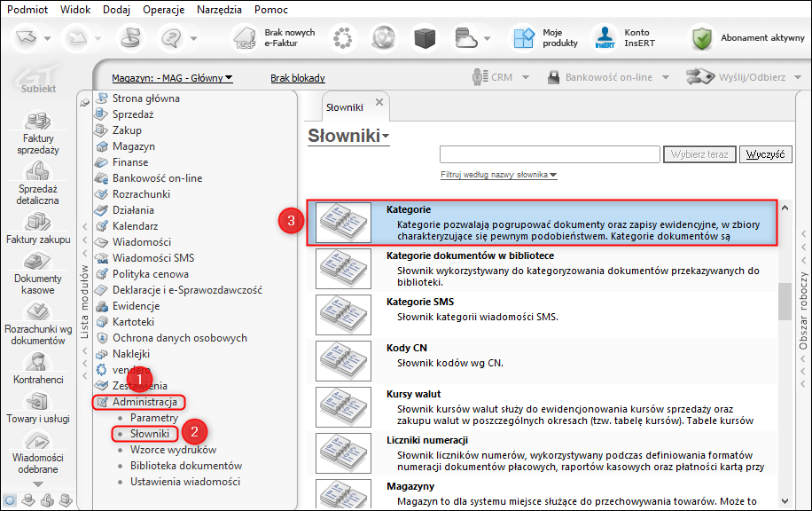Click the forward arrow toolbar icon

(x=76, y=38)
